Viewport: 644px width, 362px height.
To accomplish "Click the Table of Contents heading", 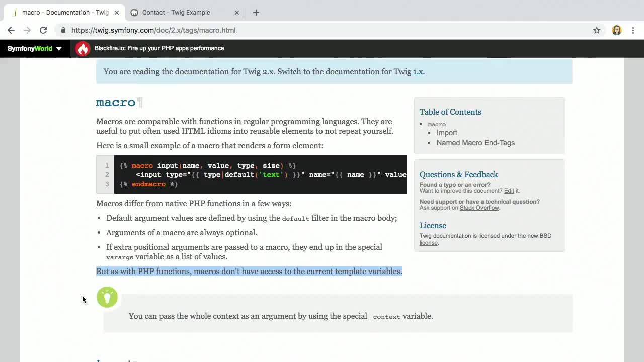I will coord(450,112).
